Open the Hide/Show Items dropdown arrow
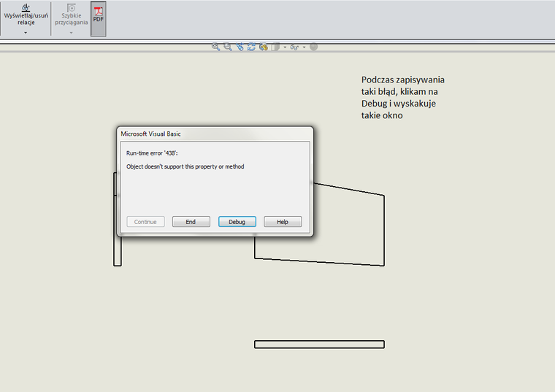 click(x=304, y=47)
